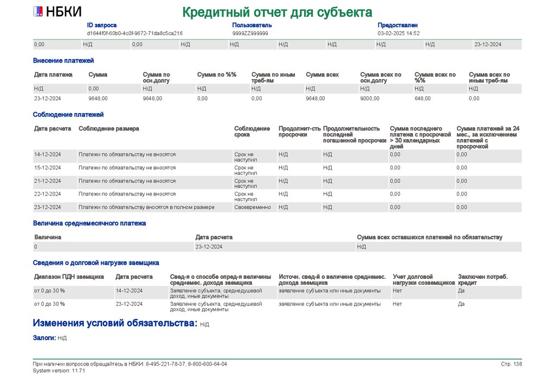
Task: Click "Величина среднемесячного платежа" heading
Action: click(89, 223)
